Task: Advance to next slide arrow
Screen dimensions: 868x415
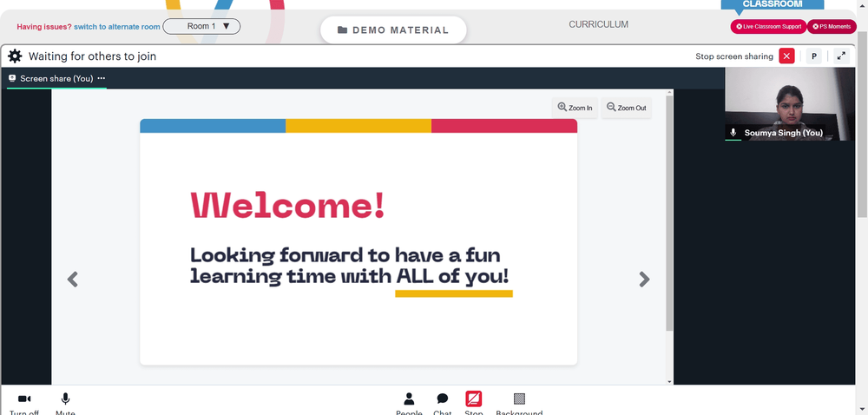Action: [x=644, y=280]
